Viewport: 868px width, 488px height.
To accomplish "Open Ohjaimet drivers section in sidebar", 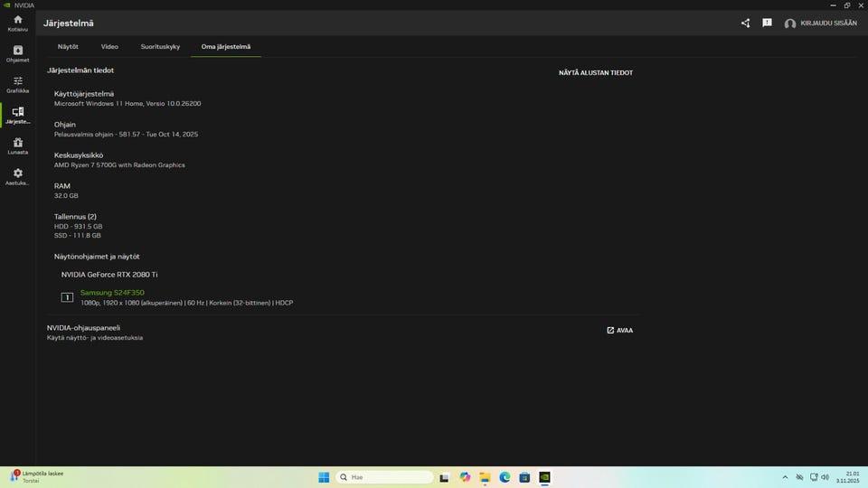I will [x=18, y=53].
